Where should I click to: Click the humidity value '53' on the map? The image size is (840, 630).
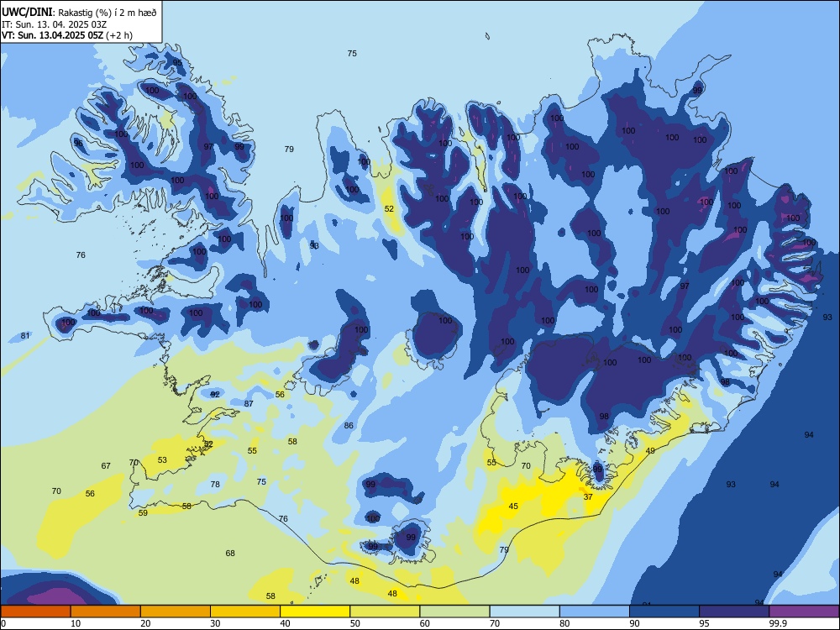pos(162,459)
